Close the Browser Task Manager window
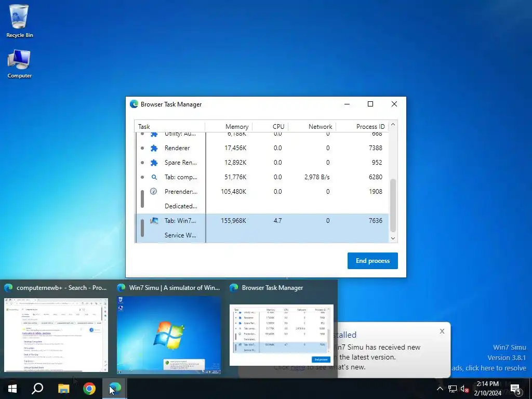 click(394, 104)
